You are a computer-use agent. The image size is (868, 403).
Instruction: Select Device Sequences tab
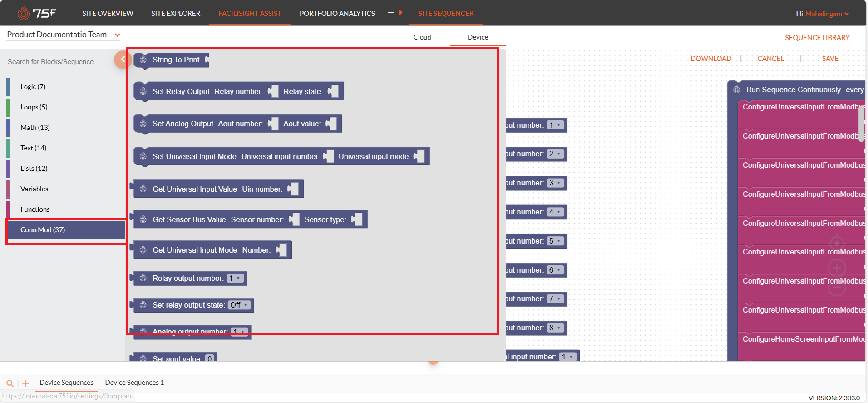click(x=66, y=383)
